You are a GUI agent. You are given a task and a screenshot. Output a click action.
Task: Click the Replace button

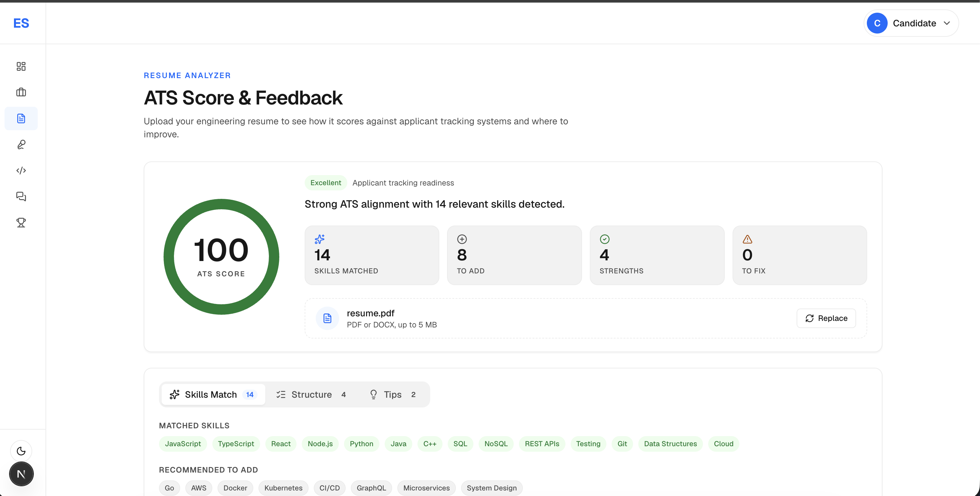tap(826, 318)
